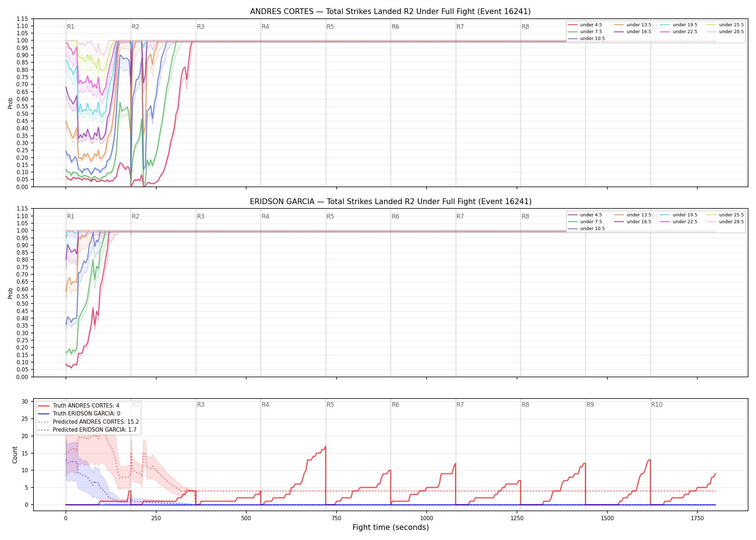
Task: Click 'Truth ERIDSON GARCIA: 0' legend entry
Action: [x=79, y=414]
